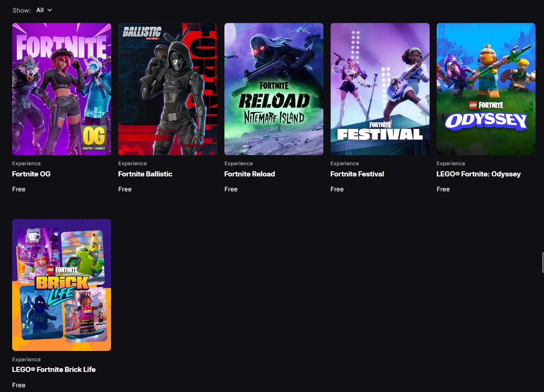Click the Experience label above Fortnite OG
The width and height of the screenshot is (544, 392).
click(x=27, y=163)
